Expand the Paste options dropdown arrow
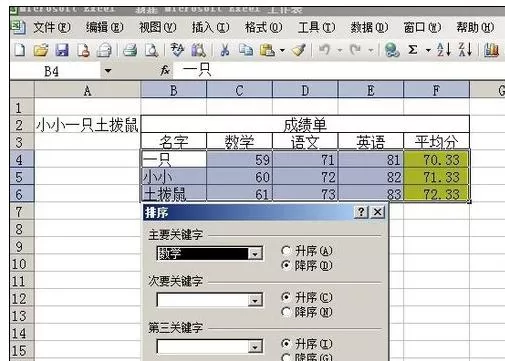 [x=282, y=51]
